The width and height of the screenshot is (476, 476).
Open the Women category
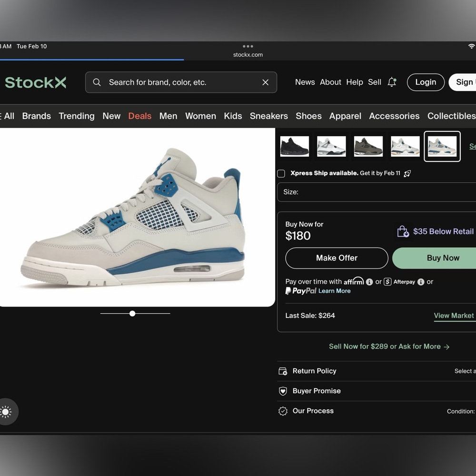coord(201,116)
